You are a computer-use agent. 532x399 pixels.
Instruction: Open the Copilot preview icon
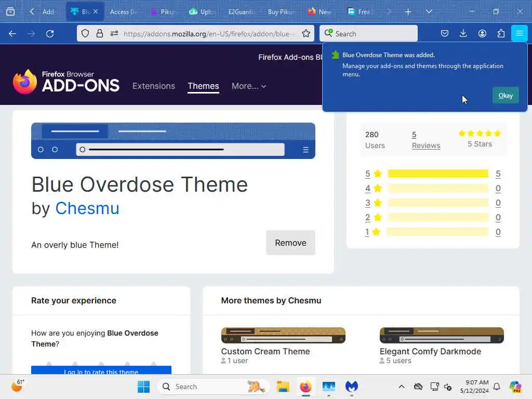tap(515, 387)
